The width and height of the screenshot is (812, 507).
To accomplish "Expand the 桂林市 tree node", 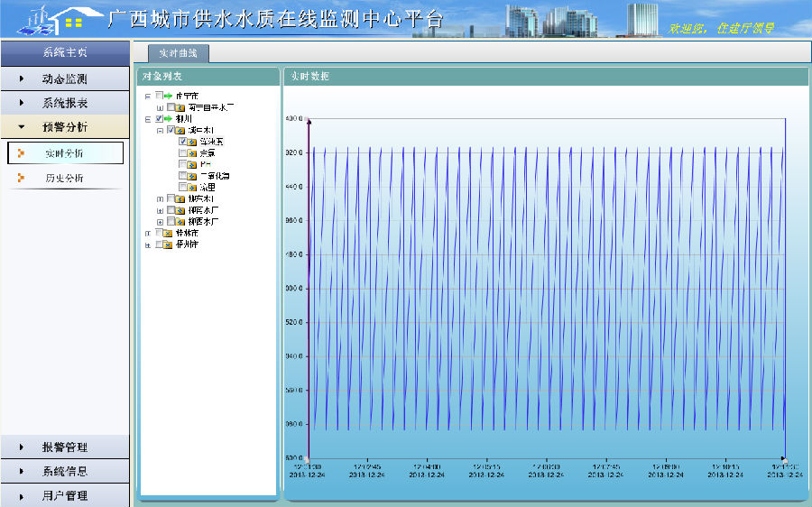I will pos(148,233).
